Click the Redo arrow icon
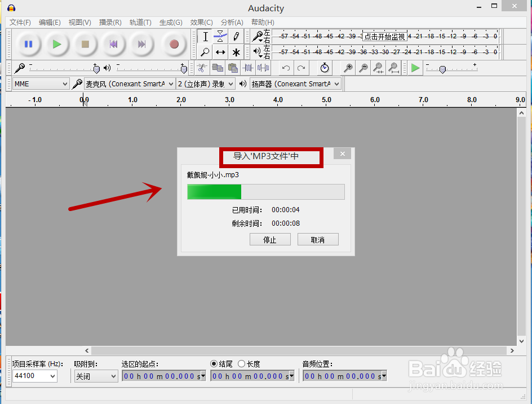Image resolution: width=532 pixels, height=404 pixels. (x=302, y=68)
